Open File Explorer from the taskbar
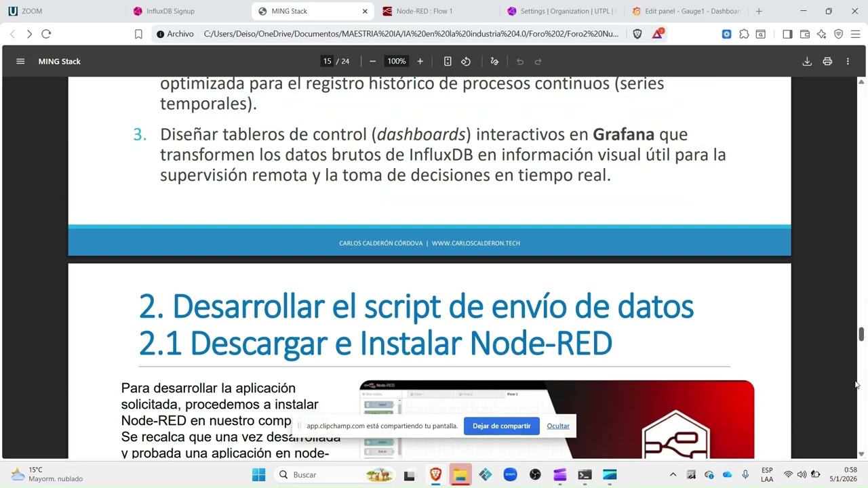Screen dimensions: 868x488 tap(460, 474)
